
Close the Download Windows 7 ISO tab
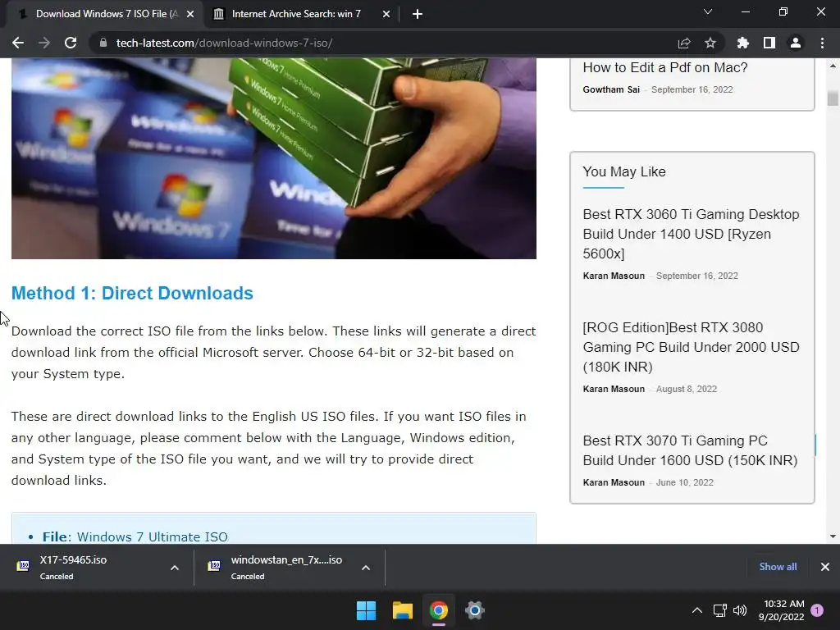[x=190, y=14]
